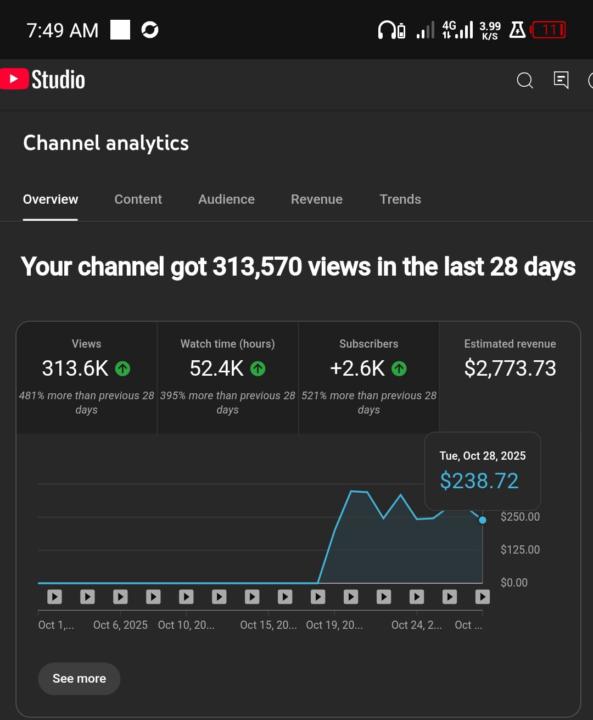The image size is (593, 720).
Task: Tap the video marker above Oct 24 label
Action: coord(417,596)
